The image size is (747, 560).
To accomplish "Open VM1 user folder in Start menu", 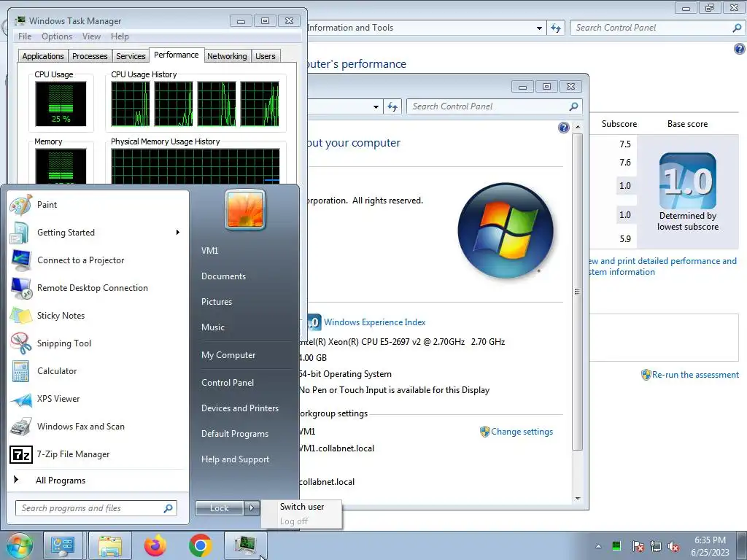I will click(209, 251).
